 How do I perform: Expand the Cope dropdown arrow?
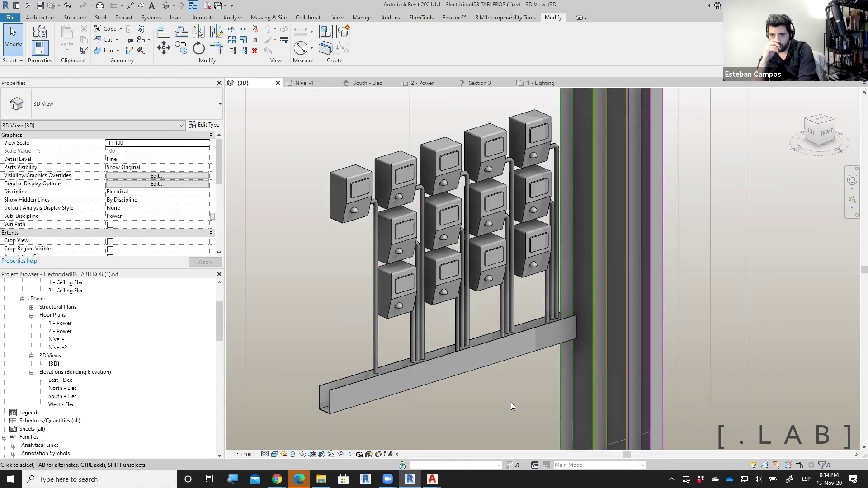121,29
